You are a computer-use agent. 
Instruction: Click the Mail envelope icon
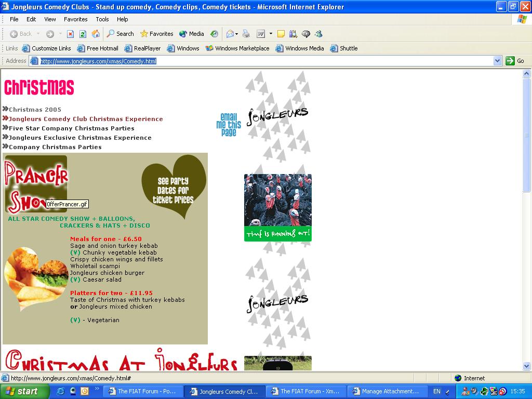click(230, 34)
